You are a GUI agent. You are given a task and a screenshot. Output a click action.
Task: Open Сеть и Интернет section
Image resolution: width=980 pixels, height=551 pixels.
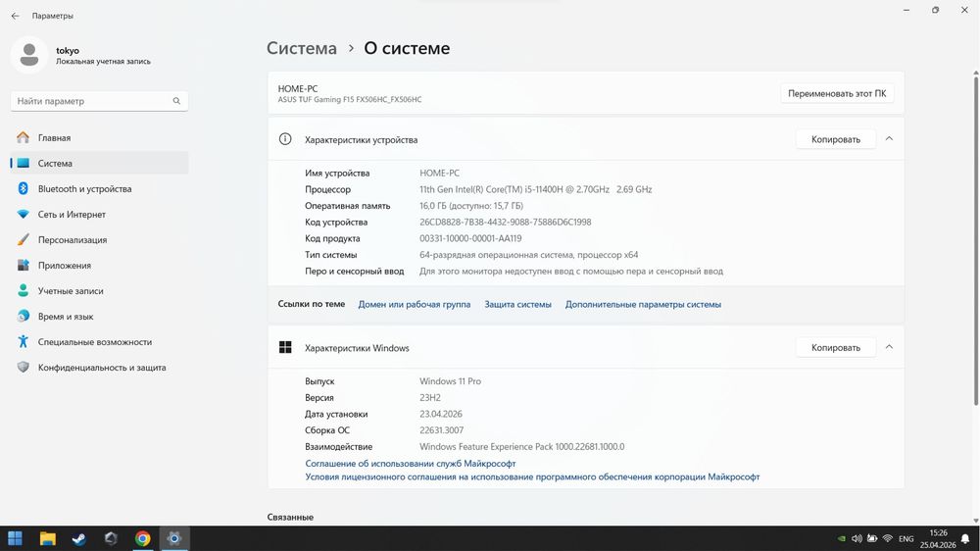[99, 215]
